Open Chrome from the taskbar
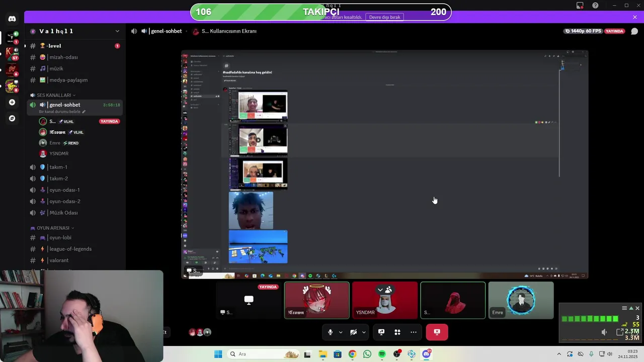 pos(352,354)
